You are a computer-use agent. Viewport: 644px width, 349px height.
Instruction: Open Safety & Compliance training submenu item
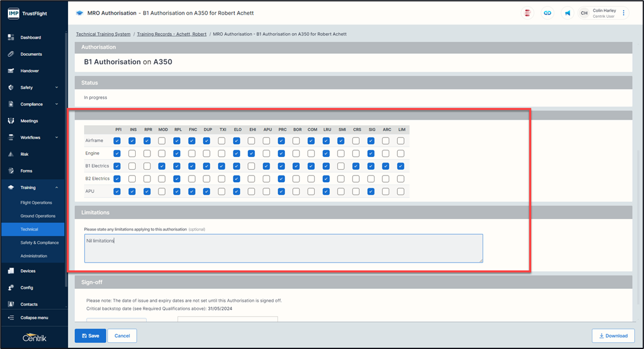(39, 243)
